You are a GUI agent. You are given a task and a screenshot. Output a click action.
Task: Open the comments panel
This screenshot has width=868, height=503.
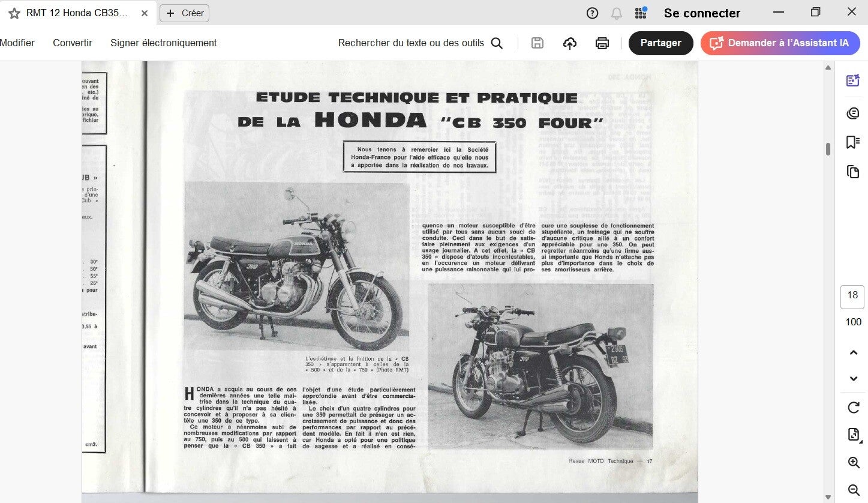pyautogui.click(x=853, y=113)
